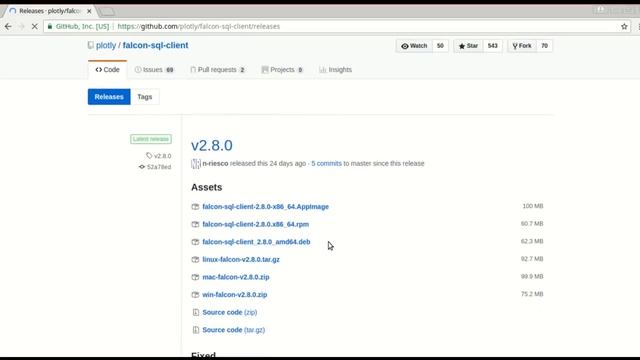Click package icon beside mac-falcon zip

[196, 277]
